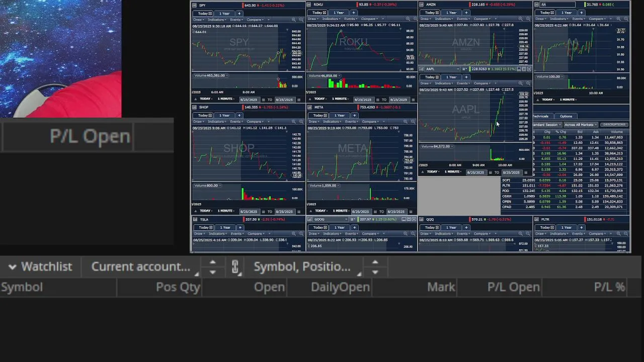
Task: Select the OPAD row in screener
Action: coord(565,207)
